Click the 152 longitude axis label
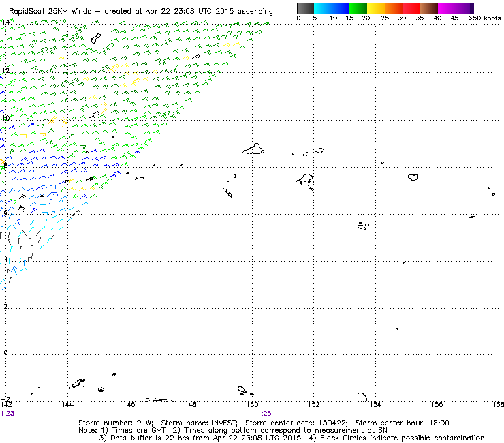This screenshot has width=504, height=443. 314,404
